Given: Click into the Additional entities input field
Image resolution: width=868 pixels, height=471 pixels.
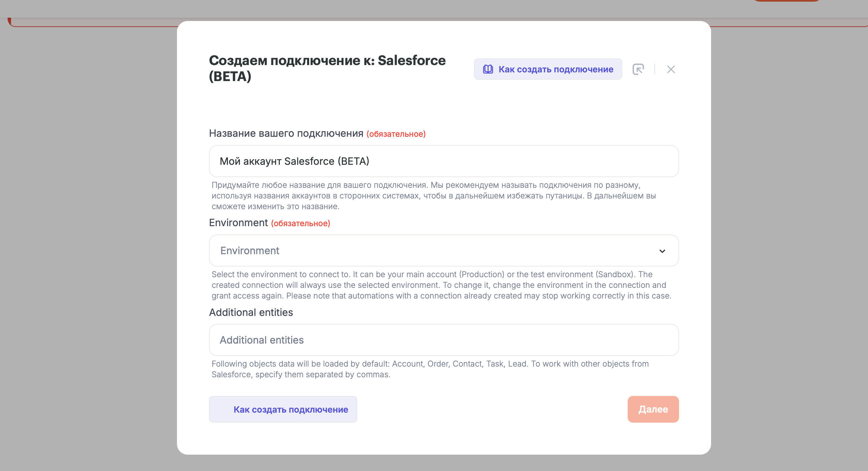Looking at the screenshot, I should pyautogui.click(x=444, y=340).
